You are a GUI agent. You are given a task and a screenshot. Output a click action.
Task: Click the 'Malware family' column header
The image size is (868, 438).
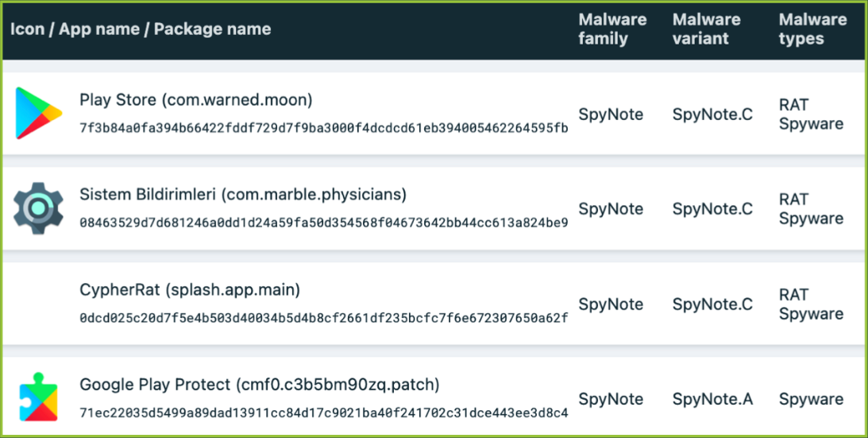pyautogui.click(x=613, y=29)
